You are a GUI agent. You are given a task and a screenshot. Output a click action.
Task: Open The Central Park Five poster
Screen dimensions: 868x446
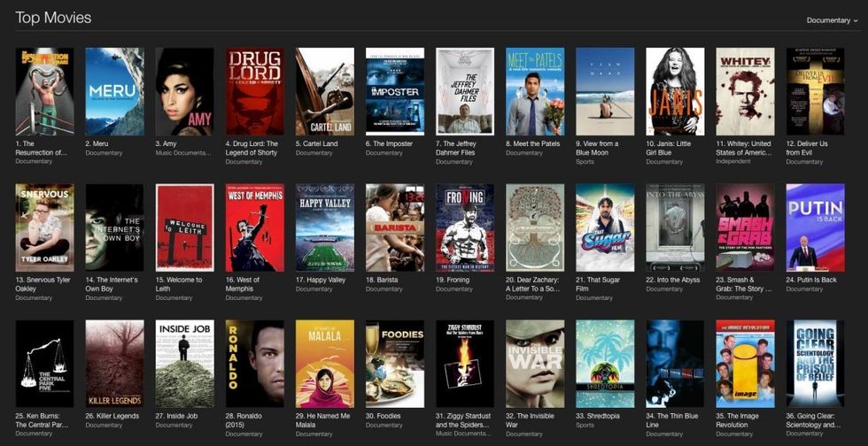click(44, 364)
